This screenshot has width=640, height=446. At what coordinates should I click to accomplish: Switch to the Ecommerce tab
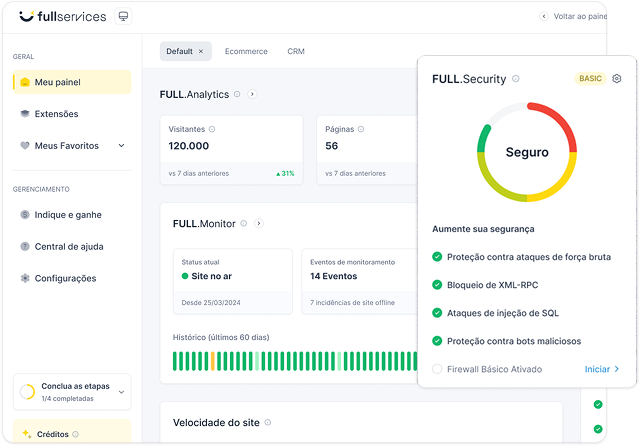click(x=245, y=51)
